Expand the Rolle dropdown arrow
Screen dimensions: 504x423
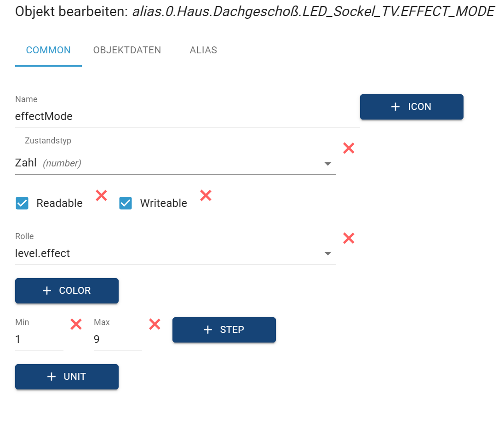coord(327,253)
